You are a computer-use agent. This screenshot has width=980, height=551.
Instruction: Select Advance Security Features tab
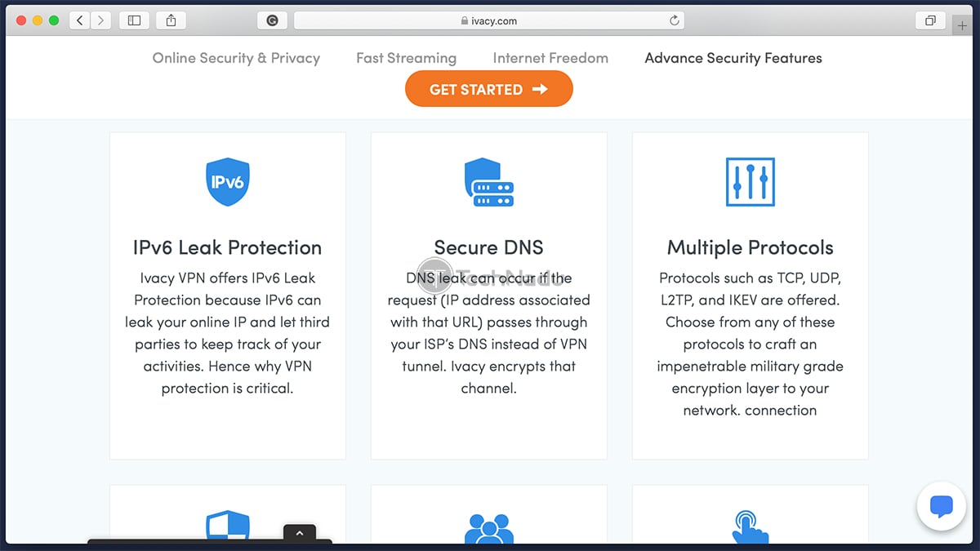(733, 58)
